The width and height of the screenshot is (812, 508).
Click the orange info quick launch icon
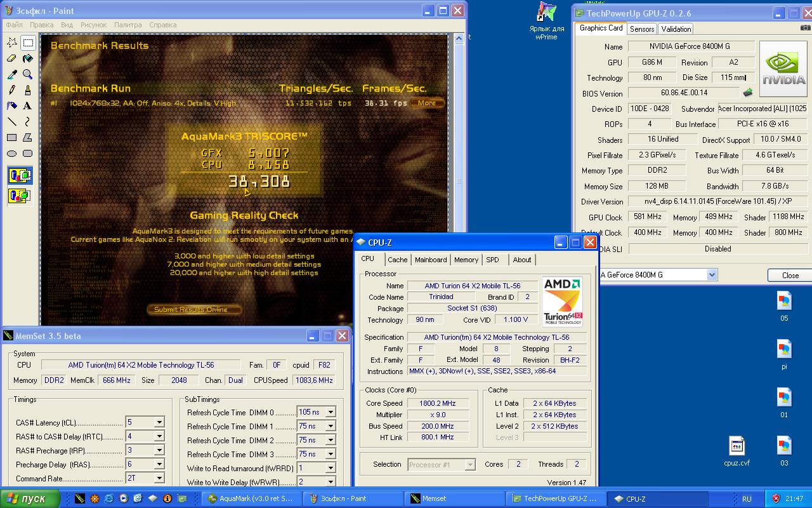(167, 498)
